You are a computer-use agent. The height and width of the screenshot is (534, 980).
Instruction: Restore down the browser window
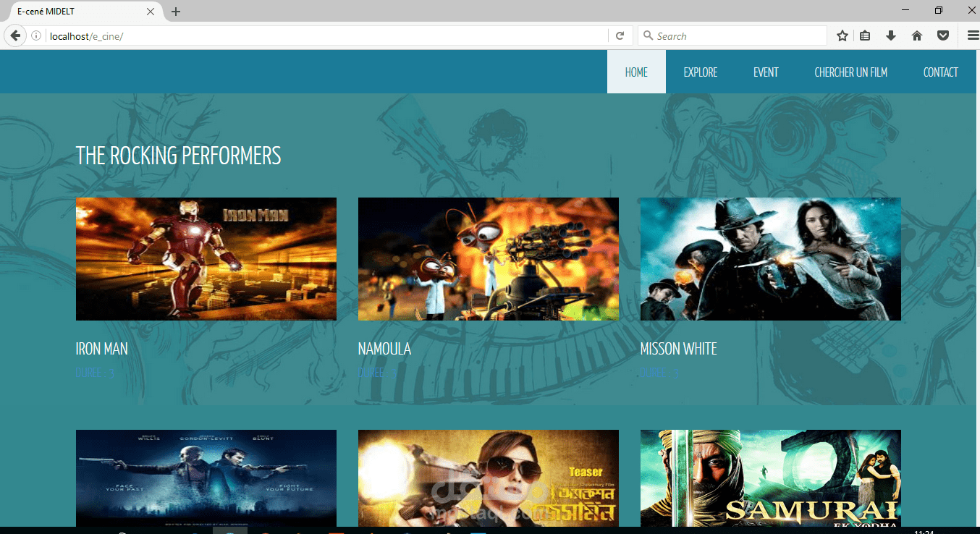click(x=939, y=10)
